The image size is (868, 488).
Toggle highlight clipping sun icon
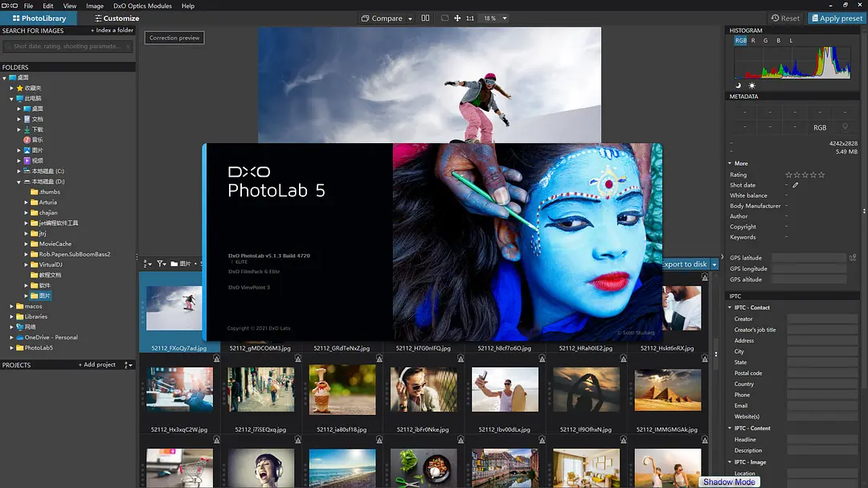(751, 85)
